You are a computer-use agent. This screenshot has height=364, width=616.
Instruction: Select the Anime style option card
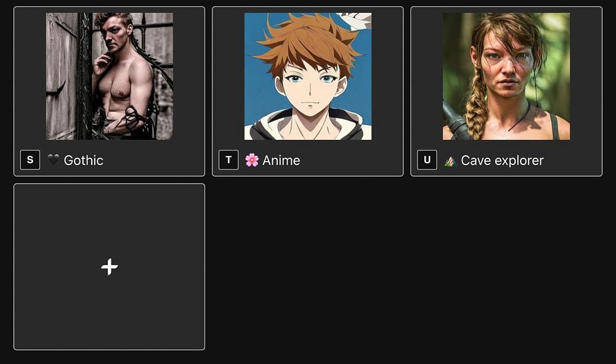[x=307, y=91]
